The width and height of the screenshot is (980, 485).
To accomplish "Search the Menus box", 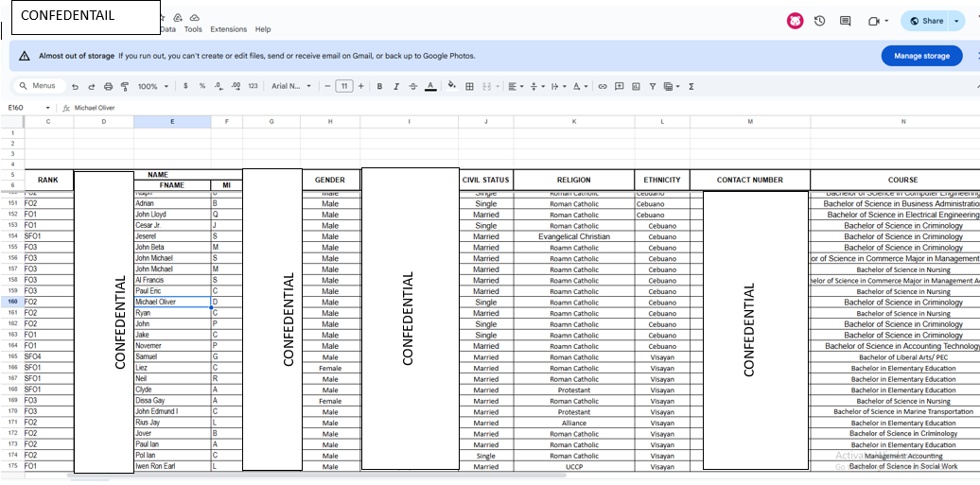I will coord(39,86).
